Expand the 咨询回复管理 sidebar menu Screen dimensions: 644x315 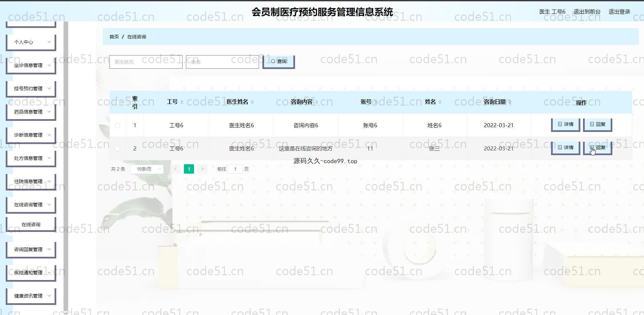(31, 249)
